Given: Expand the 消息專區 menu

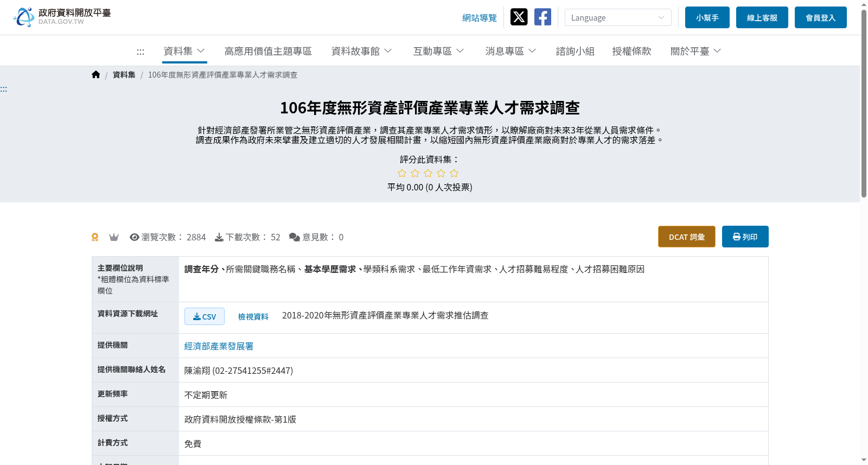Looking at the screenshot, I should 511,51.
